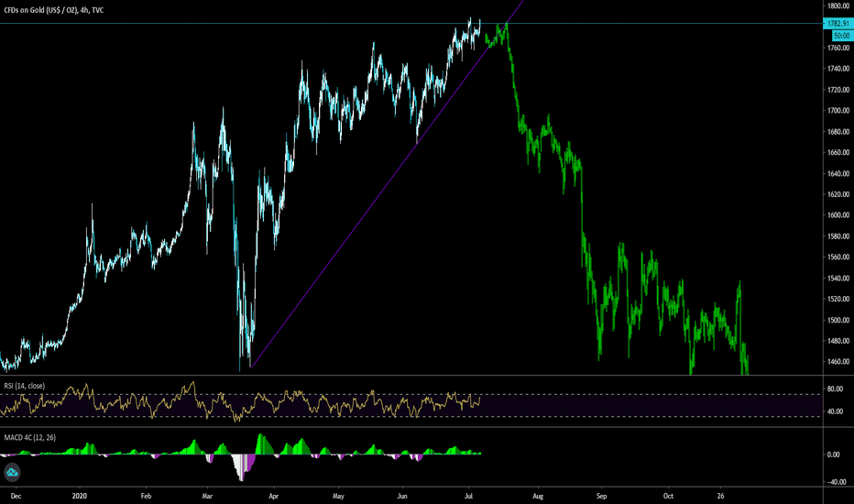Click the 26 date label on time axis

pos(720,497)
